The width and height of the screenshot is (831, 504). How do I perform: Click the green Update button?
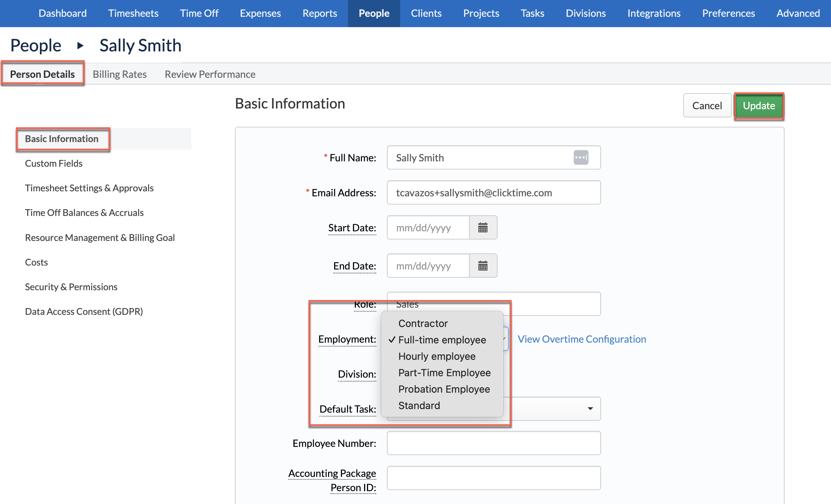point(759,105)
